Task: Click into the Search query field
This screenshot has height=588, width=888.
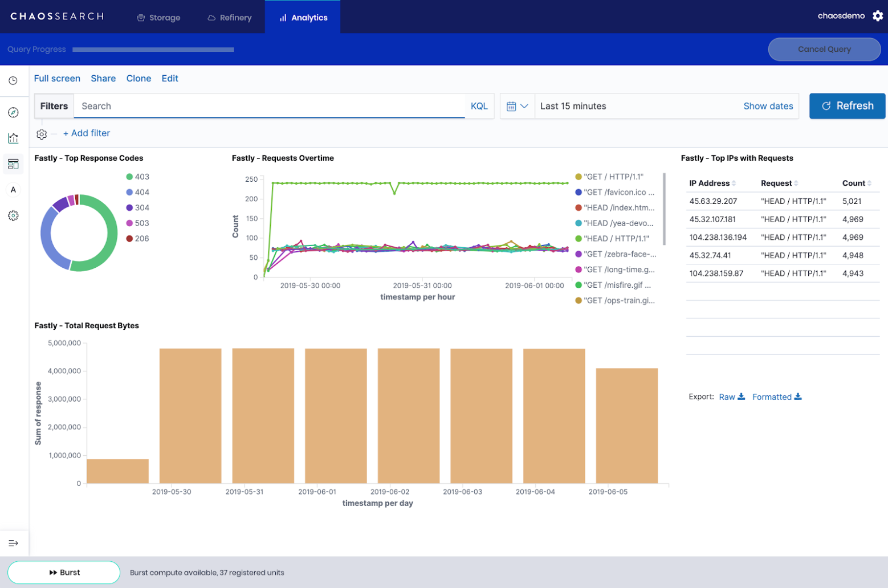Action: (x=269, y=106)
